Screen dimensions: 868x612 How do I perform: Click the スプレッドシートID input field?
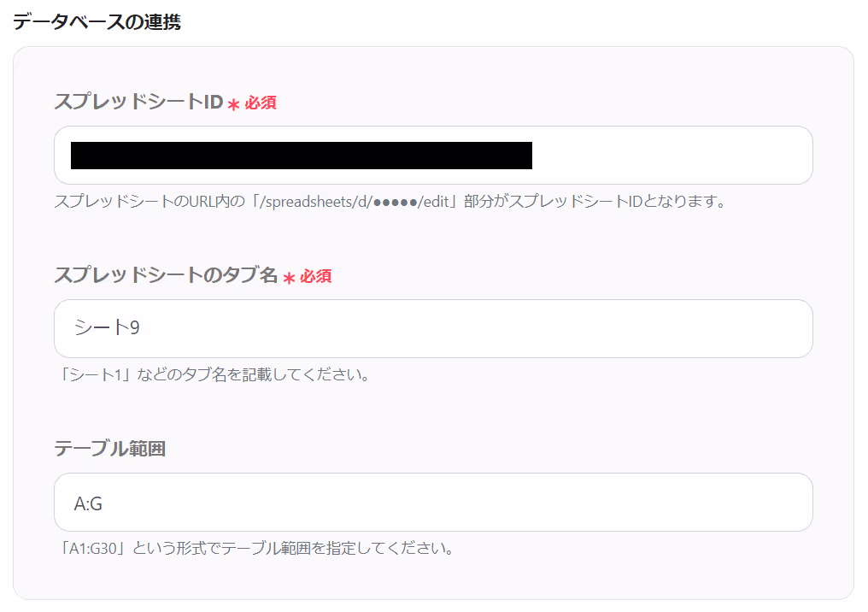(x=433, y=155)
